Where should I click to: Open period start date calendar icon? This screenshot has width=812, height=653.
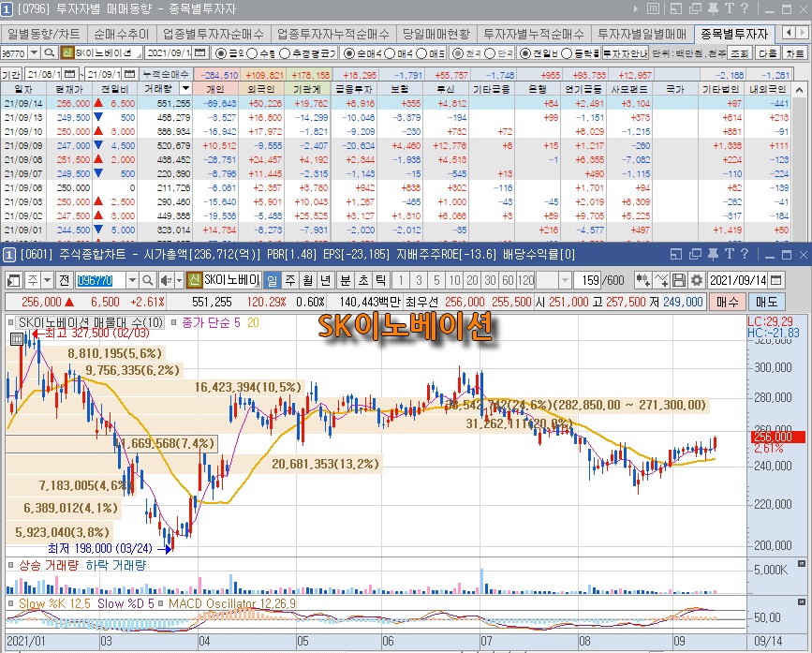click(70, 75)
